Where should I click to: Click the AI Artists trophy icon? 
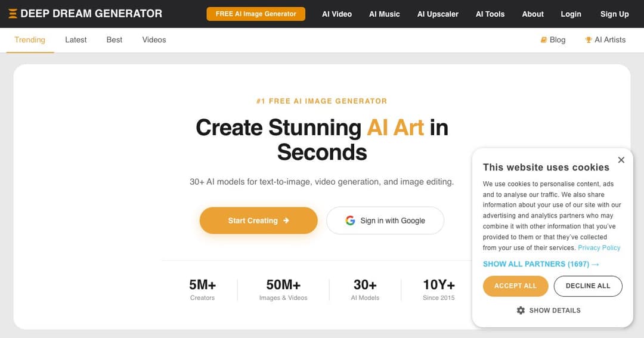[x=589, y=40]
